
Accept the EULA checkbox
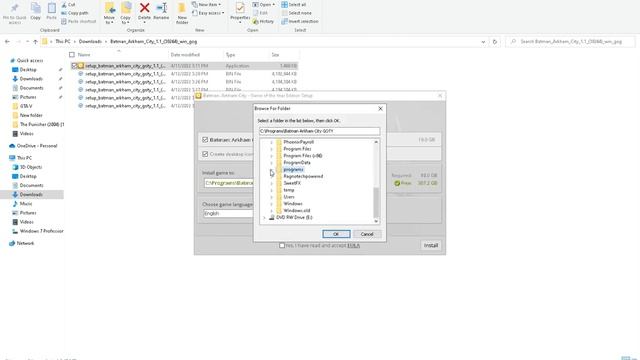coord(282,245)
